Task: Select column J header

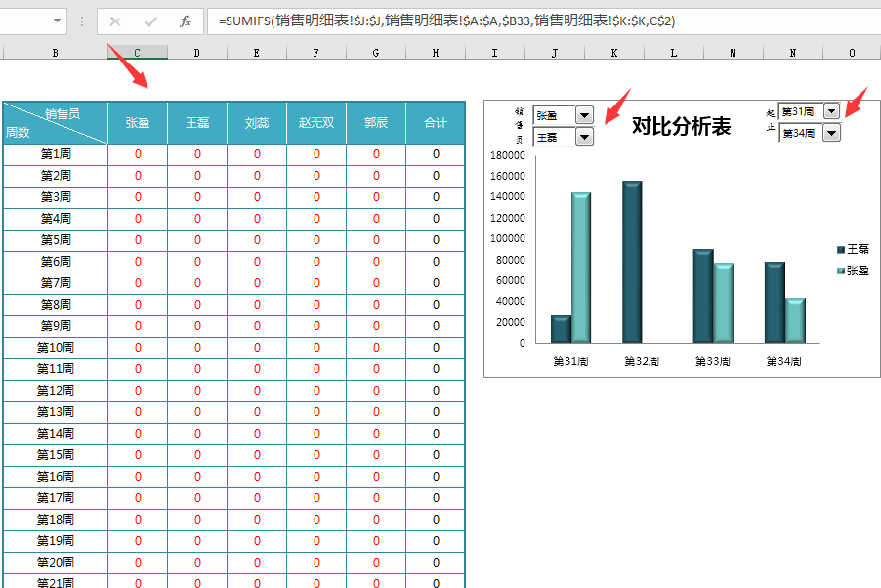Action: pos(555,53)
